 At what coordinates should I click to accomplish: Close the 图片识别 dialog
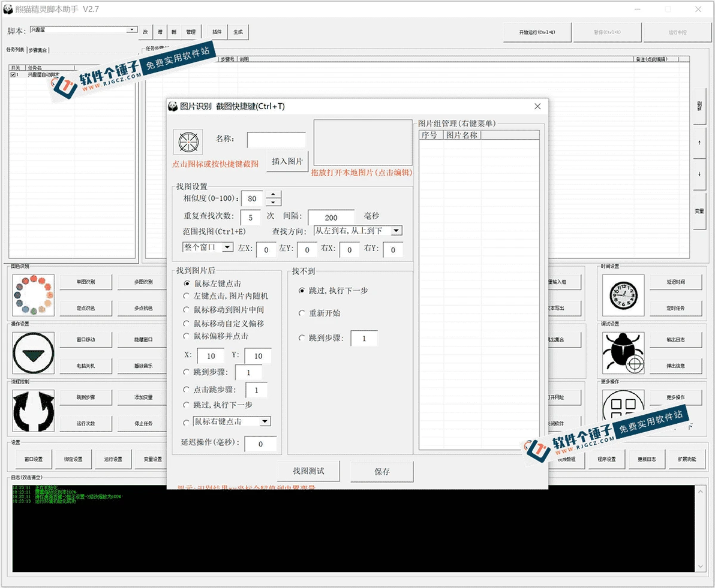[537, 106]
